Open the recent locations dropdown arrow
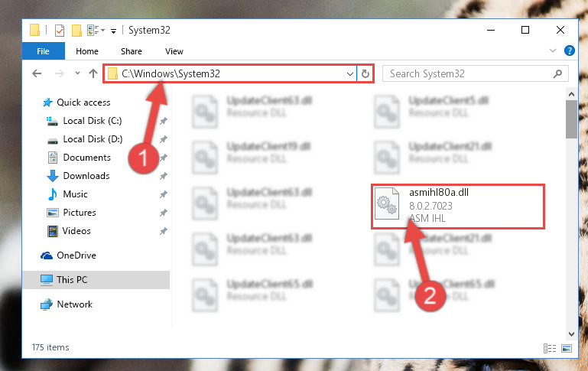Screen dimensions: 588x371 [x=77, y=73]
